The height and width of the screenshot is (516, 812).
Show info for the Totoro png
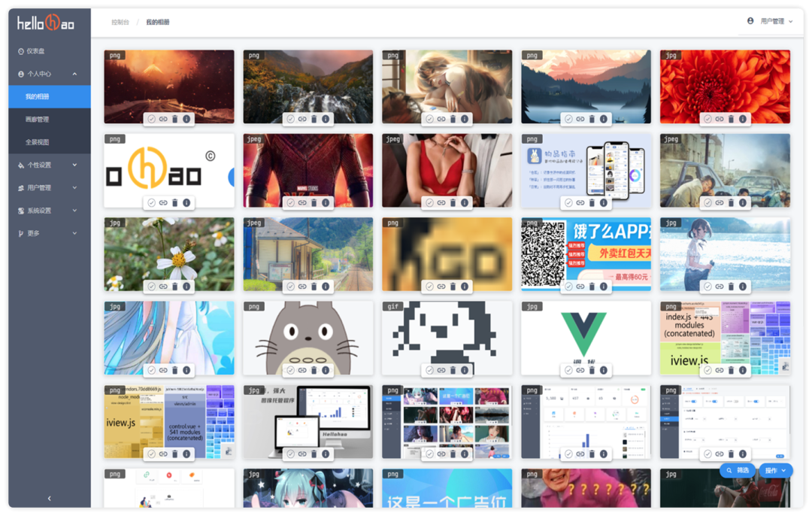[x=326, y=370]
